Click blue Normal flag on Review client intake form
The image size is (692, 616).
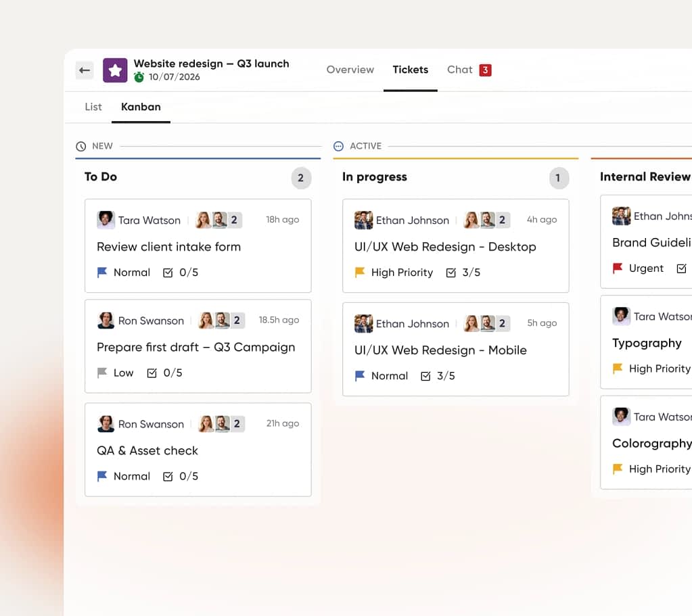pyautogui.click(x=102, y=273)
